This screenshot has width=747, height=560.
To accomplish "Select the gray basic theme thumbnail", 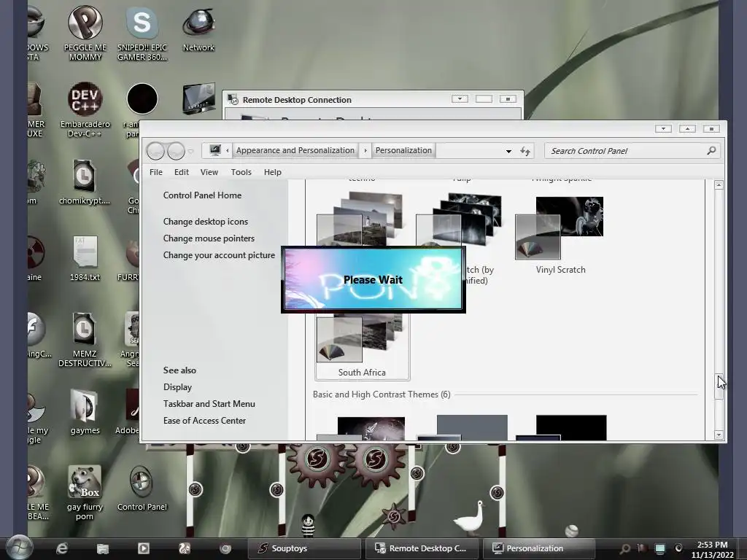I will coord(462,427).
